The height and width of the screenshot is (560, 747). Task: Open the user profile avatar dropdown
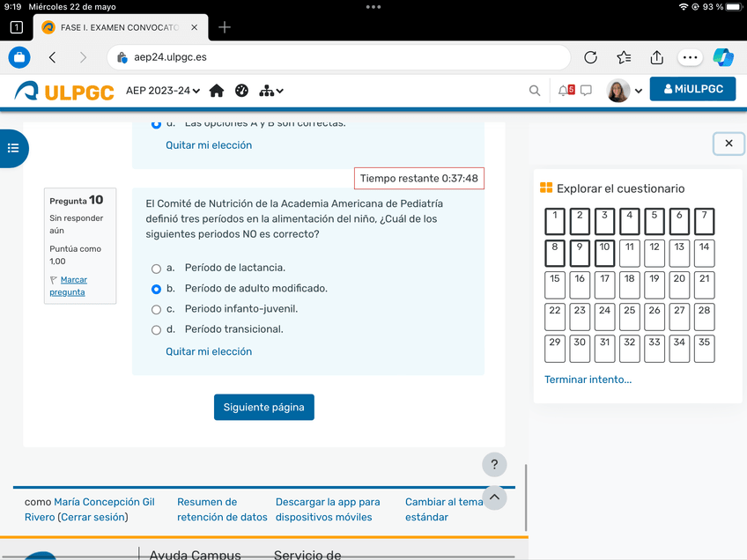pos(625,91)
